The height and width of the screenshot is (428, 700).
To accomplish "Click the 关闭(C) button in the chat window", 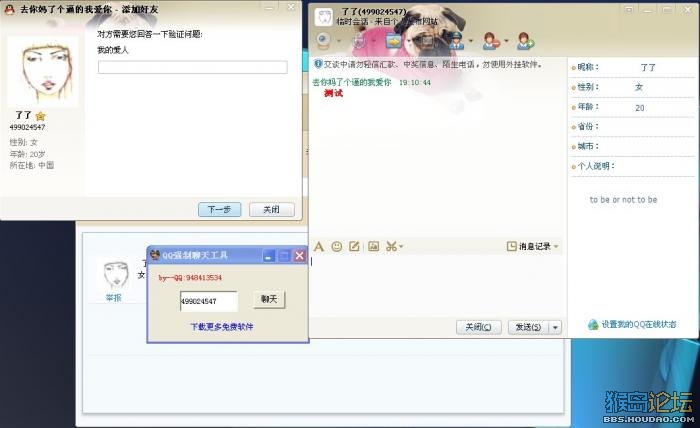I will [479, 327].
